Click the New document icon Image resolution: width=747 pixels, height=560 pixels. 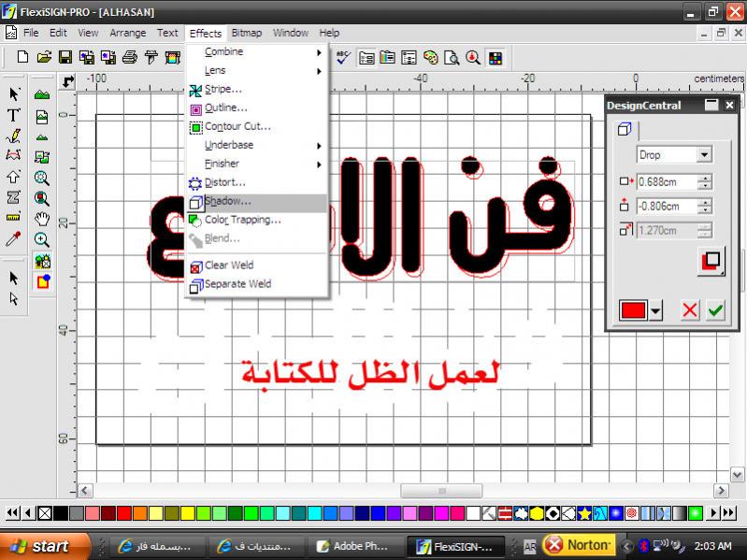tap(23, 58)
